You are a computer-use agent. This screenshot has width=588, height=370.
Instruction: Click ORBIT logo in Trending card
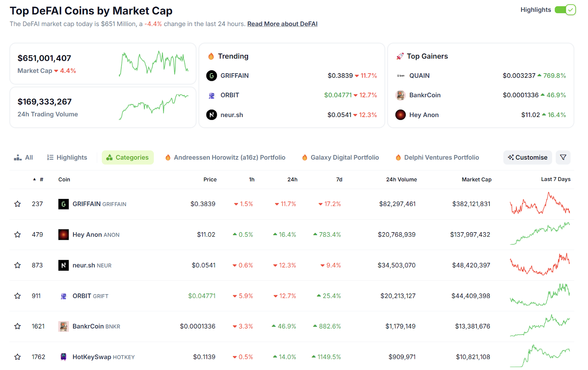[x=211, y=95]
